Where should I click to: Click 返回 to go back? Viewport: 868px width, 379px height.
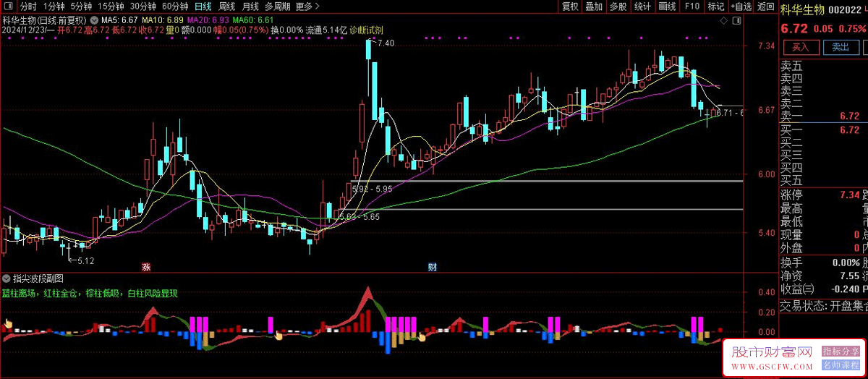(765, 7)
